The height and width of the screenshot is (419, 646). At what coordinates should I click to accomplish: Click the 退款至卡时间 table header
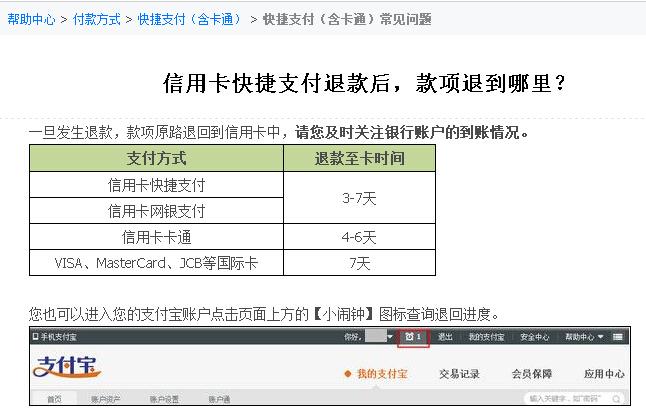pos(360,158)
